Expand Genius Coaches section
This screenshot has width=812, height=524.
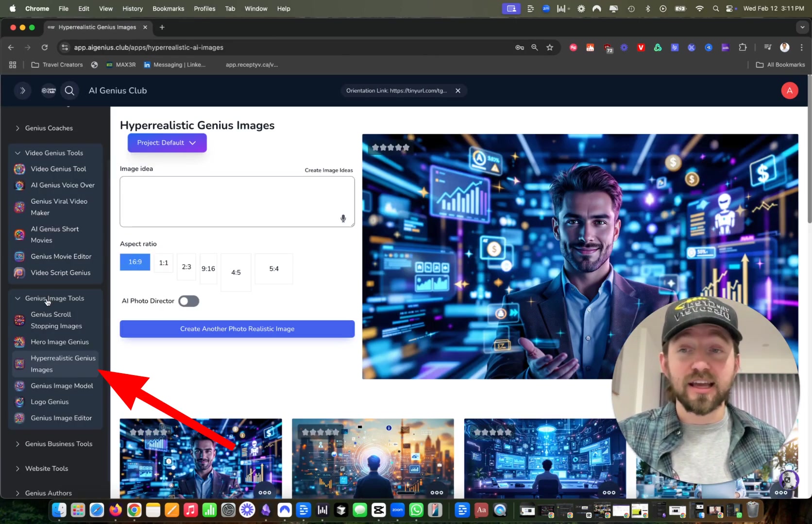tap(49, 128)
